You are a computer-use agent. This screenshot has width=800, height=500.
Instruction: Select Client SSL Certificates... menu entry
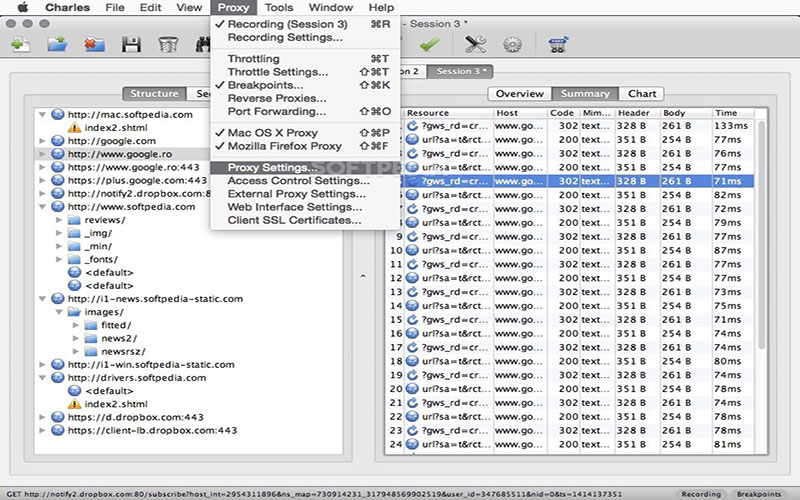305,220
